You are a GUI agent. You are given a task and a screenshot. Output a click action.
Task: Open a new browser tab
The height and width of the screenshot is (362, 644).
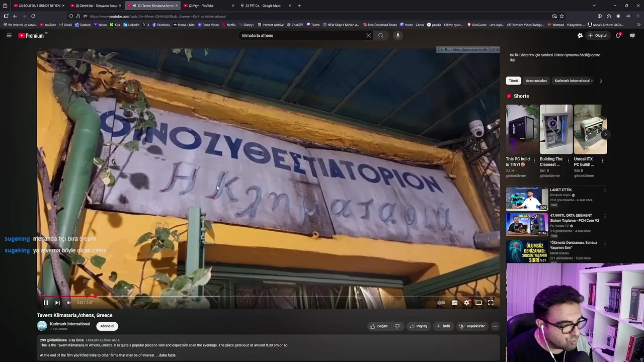click(x=299, y=6)
